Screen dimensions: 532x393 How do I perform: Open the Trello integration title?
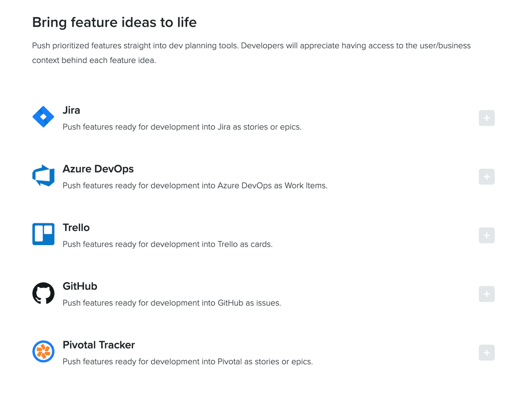[76, 228]
